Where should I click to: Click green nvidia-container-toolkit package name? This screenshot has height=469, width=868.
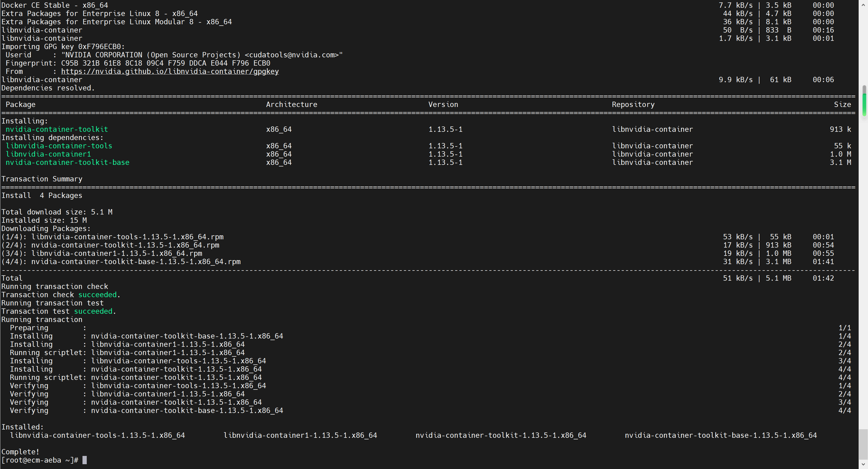point(57,129)
